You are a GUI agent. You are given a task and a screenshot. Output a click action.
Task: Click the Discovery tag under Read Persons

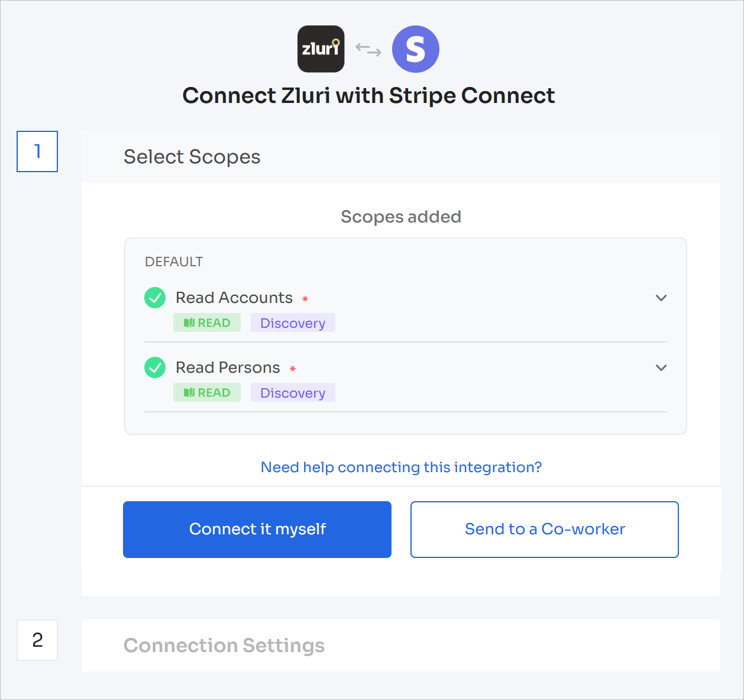(293, 393)
